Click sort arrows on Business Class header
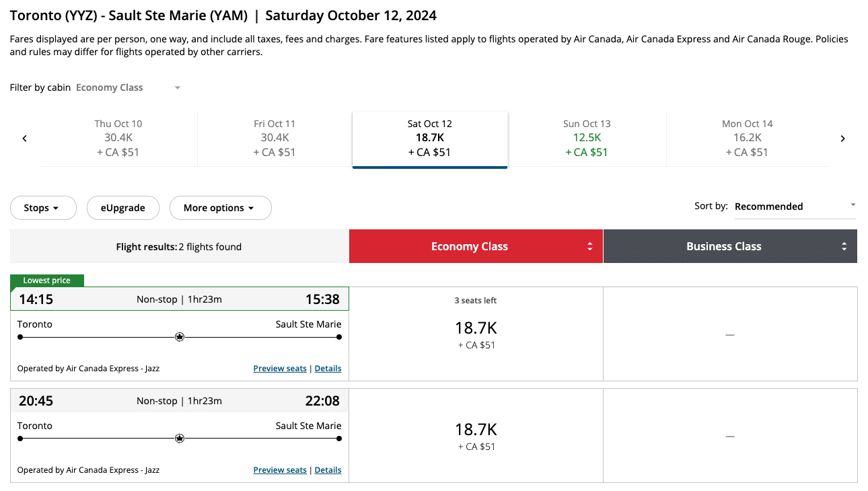The width and height of the screenshot is (868, 491). (844, 247)
